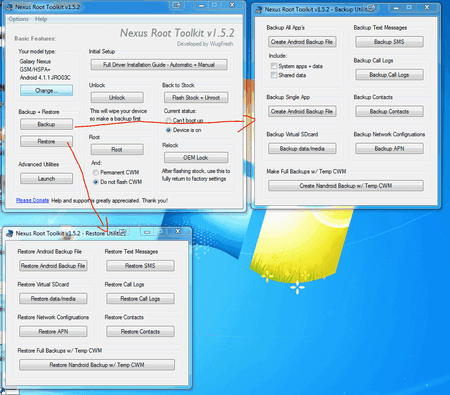450x395 pixels.
Task: Click the Unlock button
Action: tap(117, 98)
